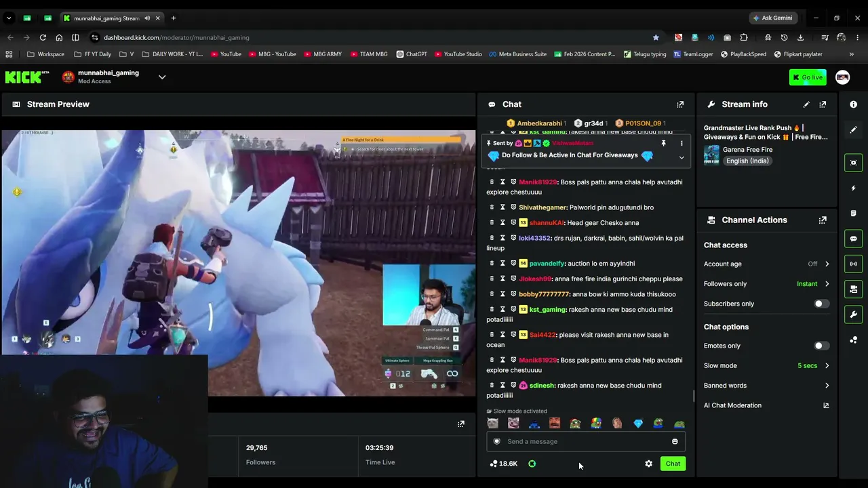Pop out the Channel Actions panel
This screenshot has height=488, width=868.
point(823,220)
